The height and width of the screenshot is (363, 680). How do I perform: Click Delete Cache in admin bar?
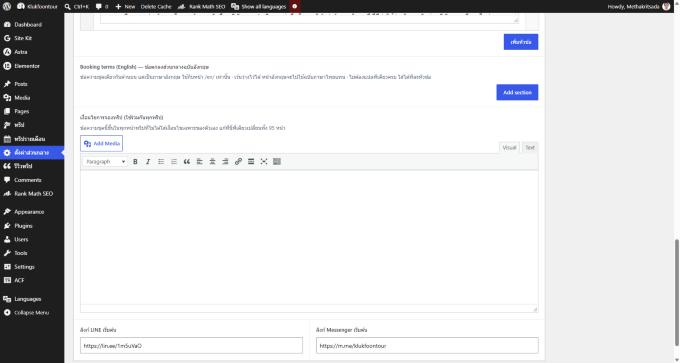point(156,7)
